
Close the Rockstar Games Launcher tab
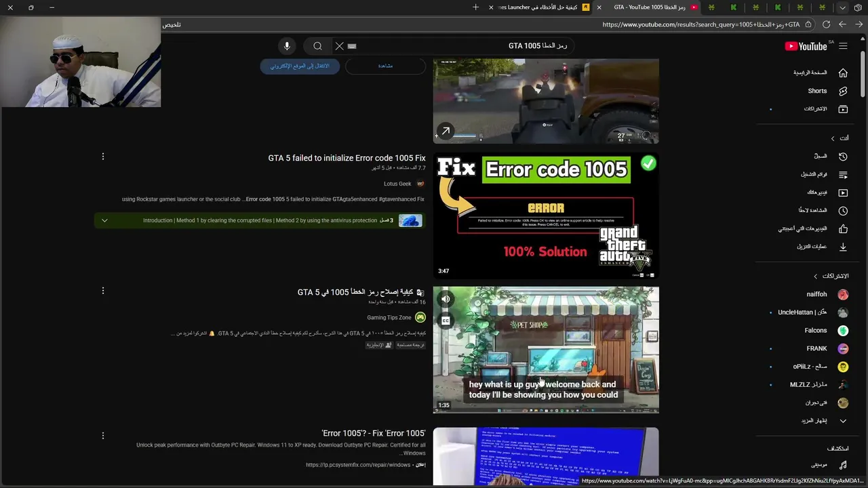[491, 7]
